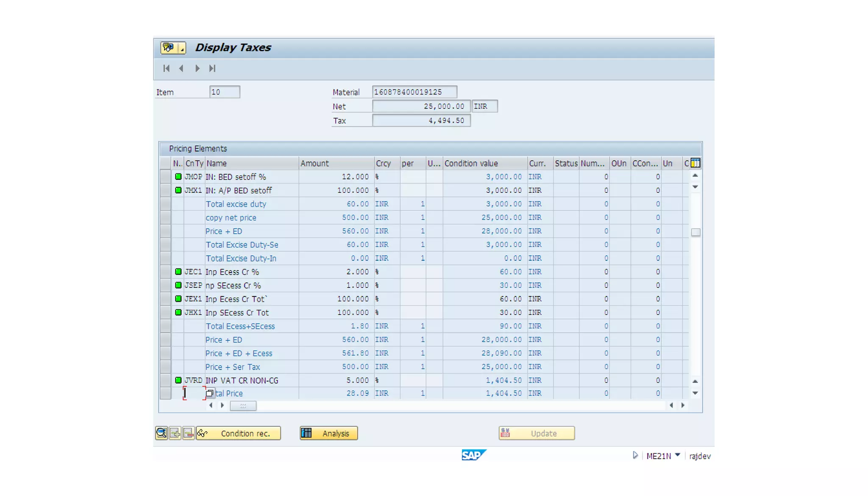Select the JEC1 Inp Ecess row selector
The height and width of the screenshot is (496, 868).
pyautogui.click(x=165, y=272)
